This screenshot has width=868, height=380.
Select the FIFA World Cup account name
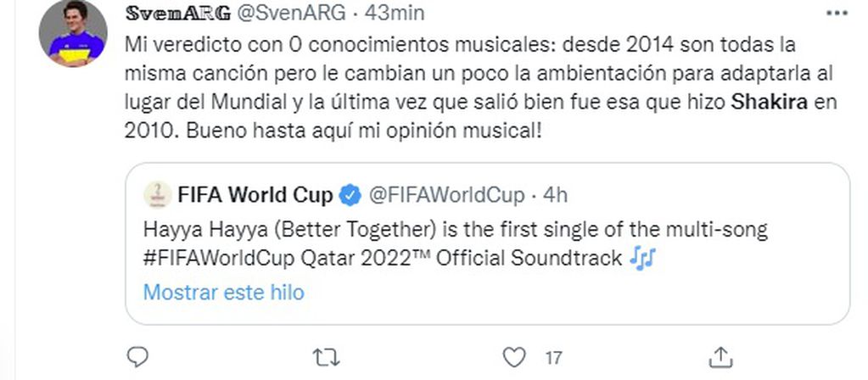[255, 195]
